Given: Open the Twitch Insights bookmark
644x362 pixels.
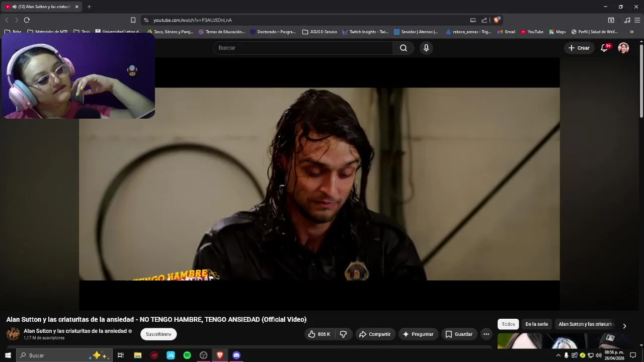Looking at the screenshot, I should tap(365, 32).
